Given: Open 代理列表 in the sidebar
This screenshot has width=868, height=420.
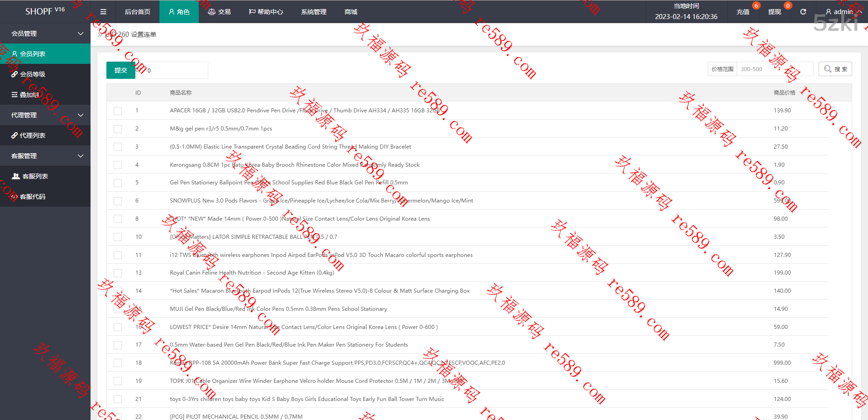Looking at the screenshot, I should point(33,135).
